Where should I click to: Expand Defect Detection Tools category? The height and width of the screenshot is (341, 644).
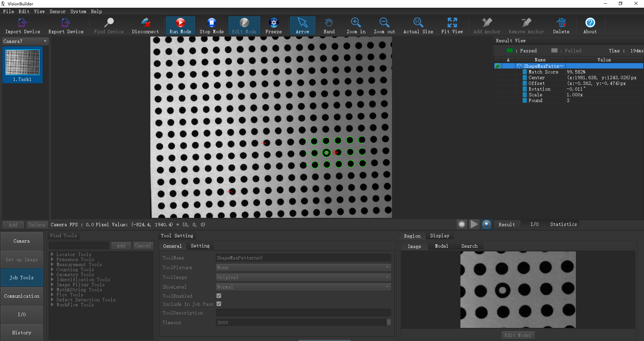pos(52,300)
